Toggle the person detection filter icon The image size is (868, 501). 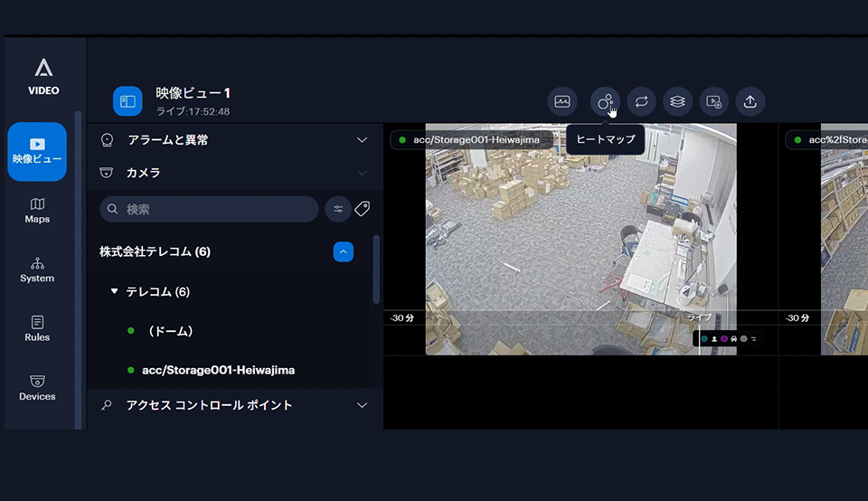pos(714,339)
